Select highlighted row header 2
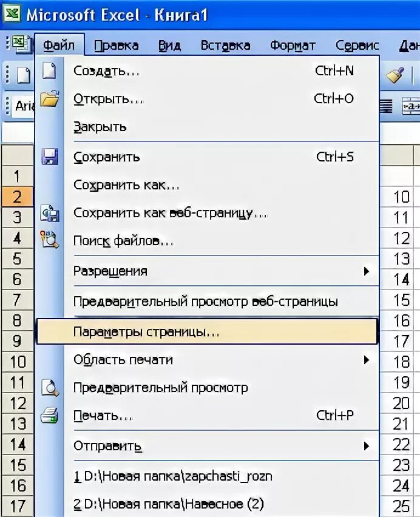Viewport: 420px width, 517px height. tap(17, 197)
